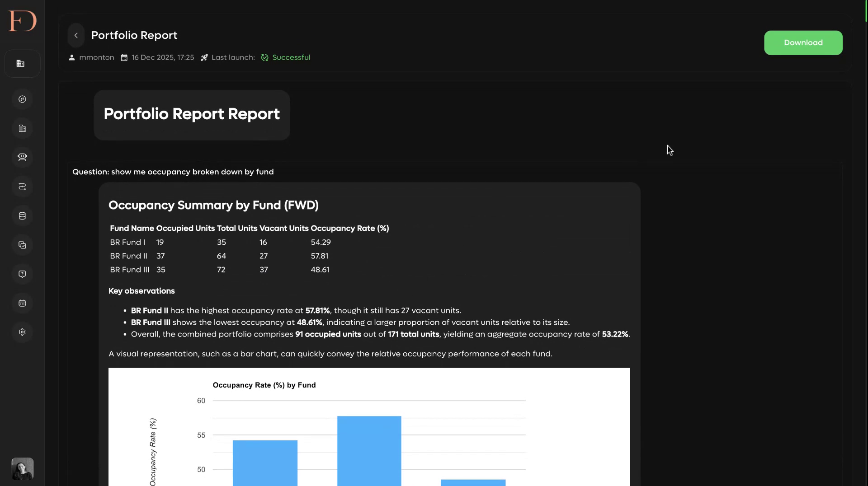Click the 'Total Units' column header
The width and height of the screenshot is (868, 486).
pyautogui.click(x=237, y=229)
